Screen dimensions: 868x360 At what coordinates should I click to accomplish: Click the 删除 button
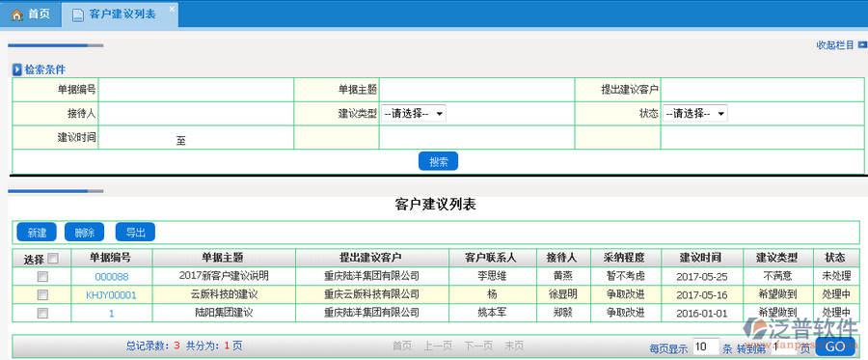84,232
